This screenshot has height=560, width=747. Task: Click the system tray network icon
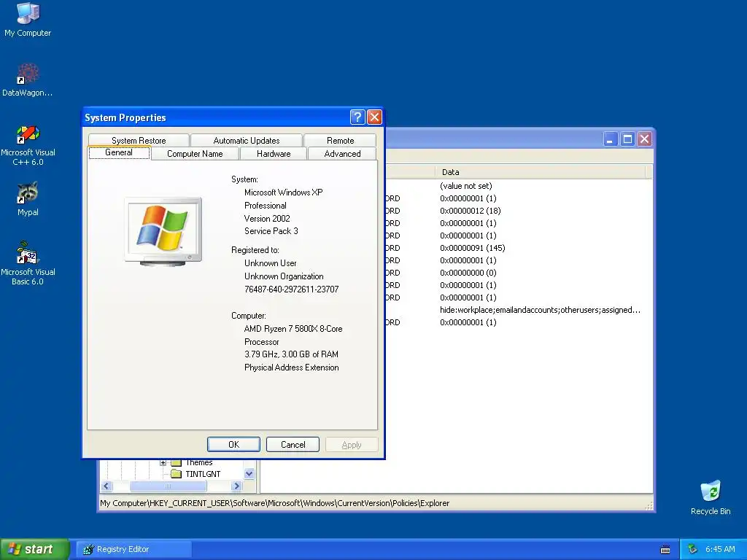point(692,550)
